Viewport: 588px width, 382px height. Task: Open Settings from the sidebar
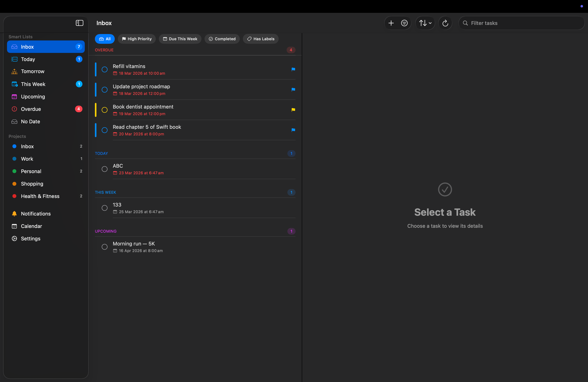(x=46, y=238)
